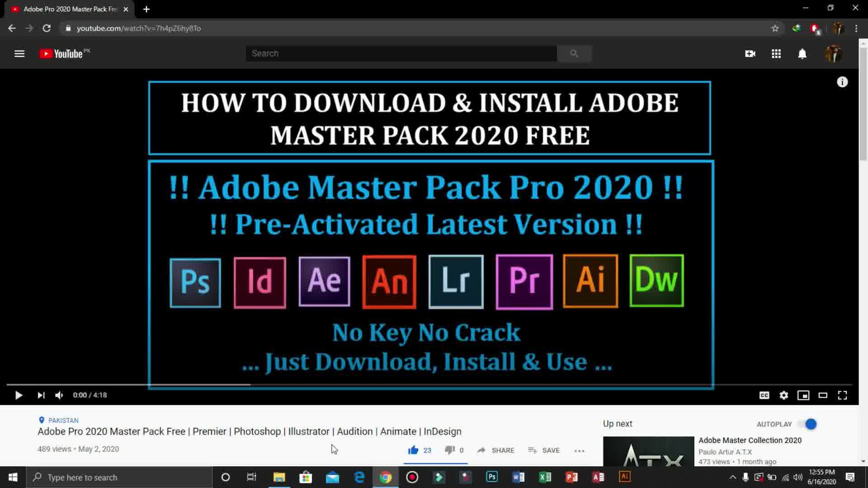Save the video to a playlist
The width and height of the screenshot is (868, 488).
[x=544, y=450]
